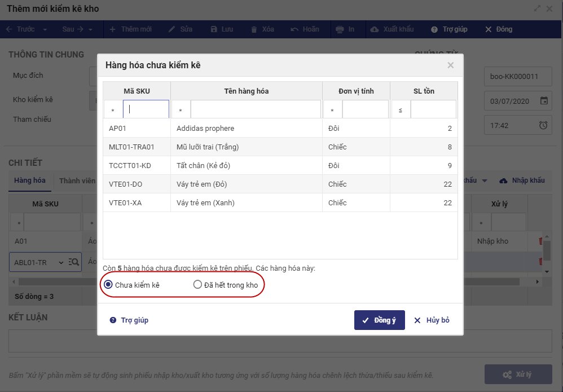Screen dimensions: 563x392
Task: Focus the SL tồn filter field
Action: [x=433, y=109]
